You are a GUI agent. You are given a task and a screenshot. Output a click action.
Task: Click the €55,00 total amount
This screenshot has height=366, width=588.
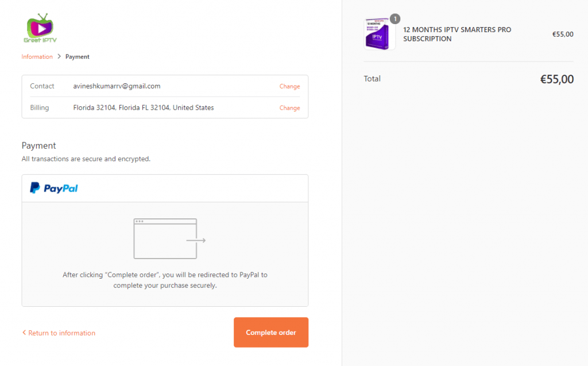click(556, 79)
